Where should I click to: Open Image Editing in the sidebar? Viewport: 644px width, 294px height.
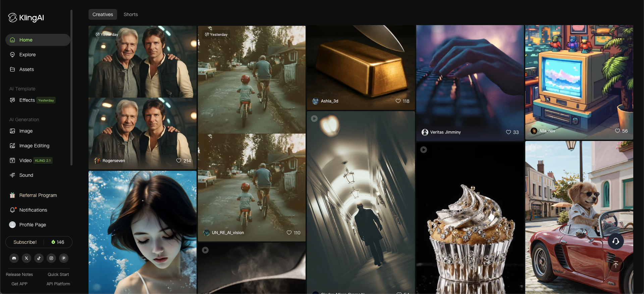click(38, 146)
